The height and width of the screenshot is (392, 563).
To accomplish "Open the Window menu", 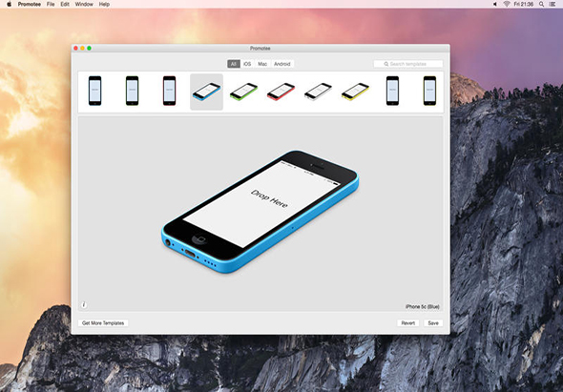I will [x=84, y=5].
